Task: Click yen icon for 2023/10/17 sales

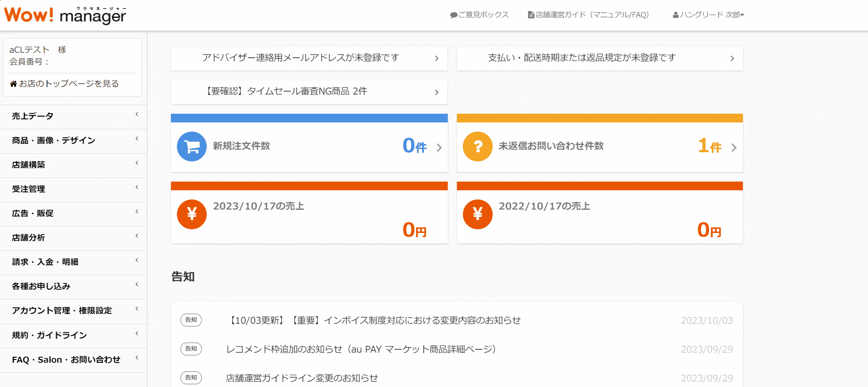Action: 192,214
